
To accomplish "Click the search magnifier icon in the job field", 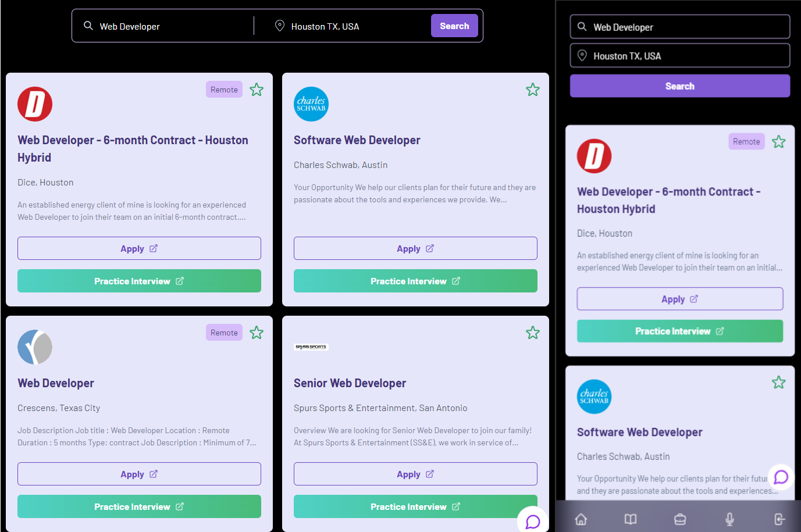I will [x=88, y=26].
